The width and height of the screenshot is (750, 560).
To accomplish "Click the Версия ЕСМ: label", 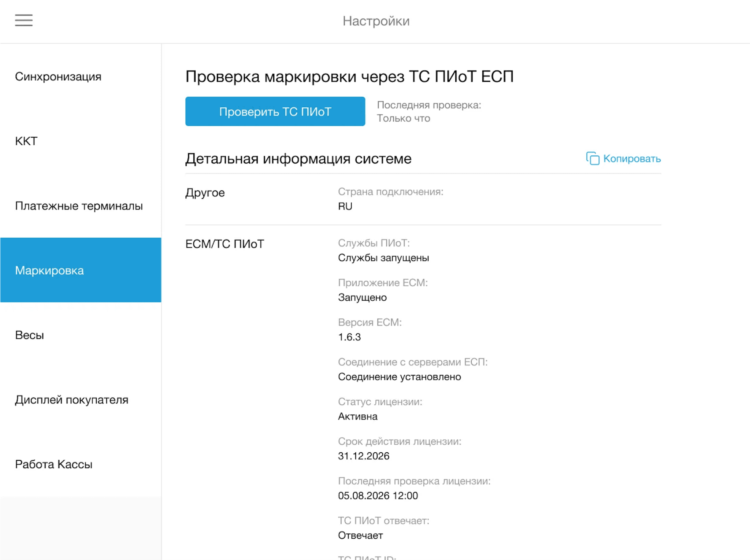I will click(370, 322).
